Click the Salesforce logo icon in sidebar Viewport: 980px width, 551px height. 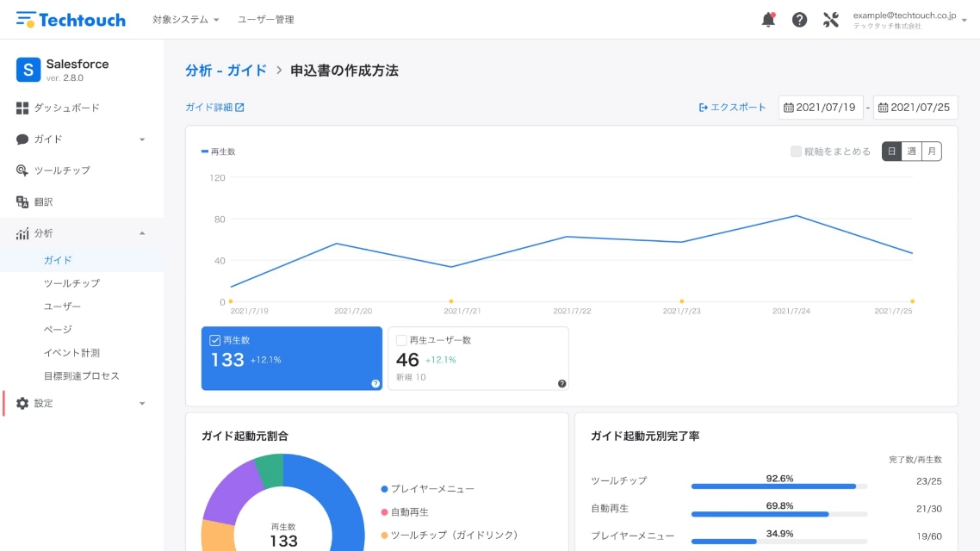click(28, 70)
